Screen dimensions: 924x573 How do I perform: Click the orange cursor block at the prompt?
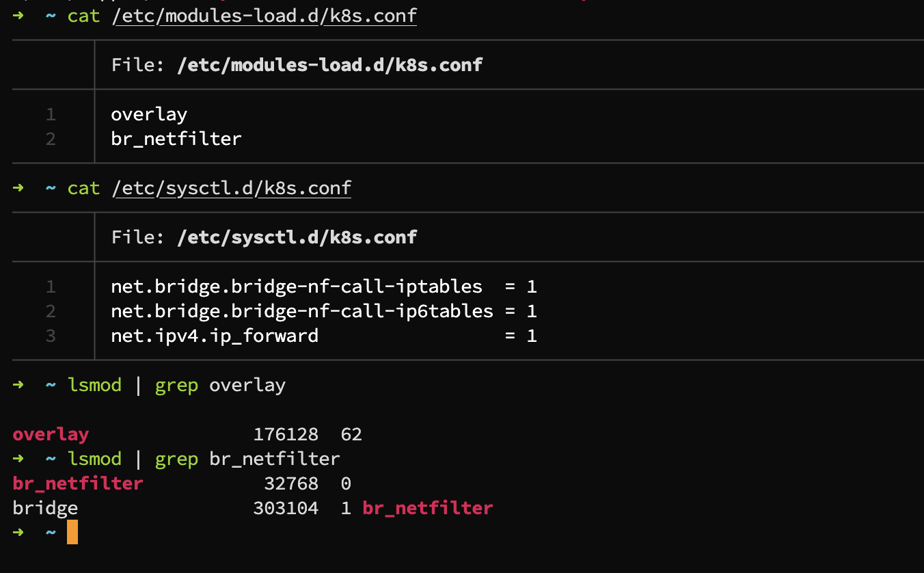point(72,532)
